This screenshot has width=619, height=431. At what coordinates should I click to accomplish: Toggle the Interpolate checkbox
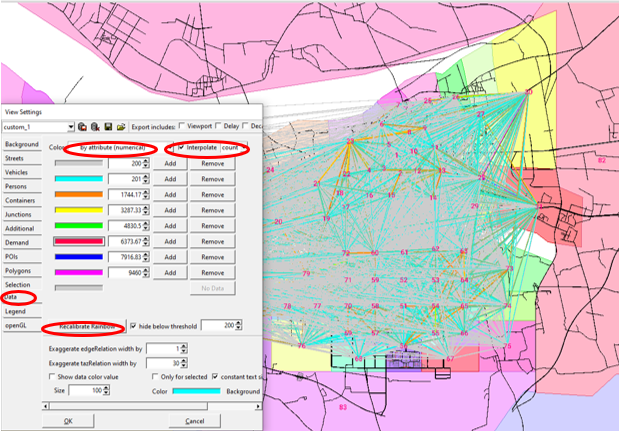point(180,147)
